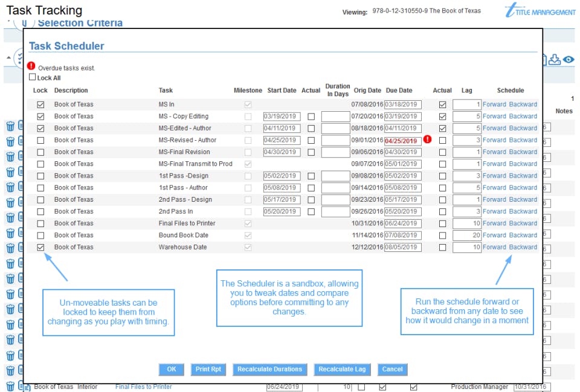Click the Recalculate Lag button

pos(342,369)
